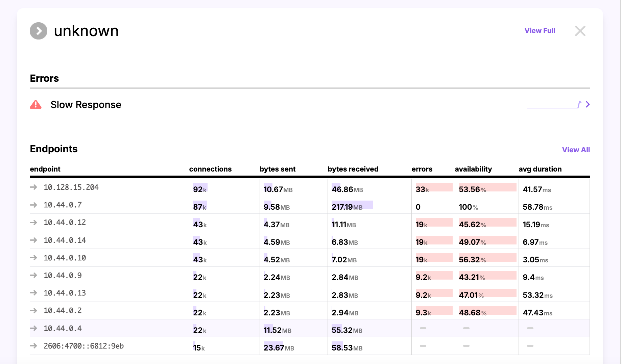The image size is (622, 364).
Task: Click arrow icon beside 10.44.0.4 row
Action: 33,328
